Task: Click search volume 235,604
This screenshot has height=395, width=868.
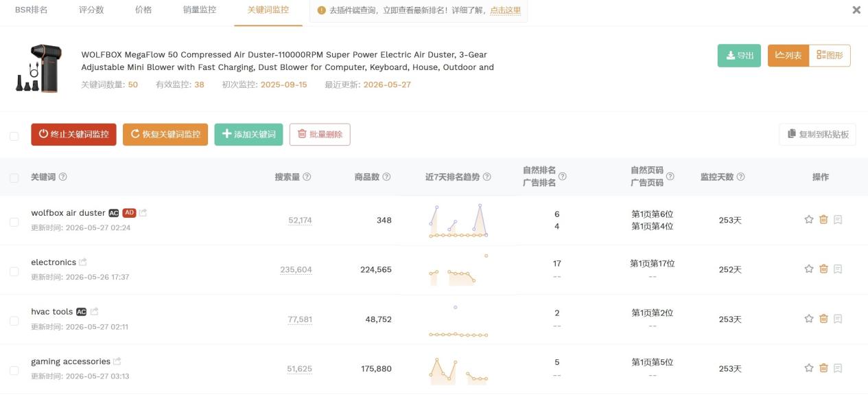Action: pos(296,270)
